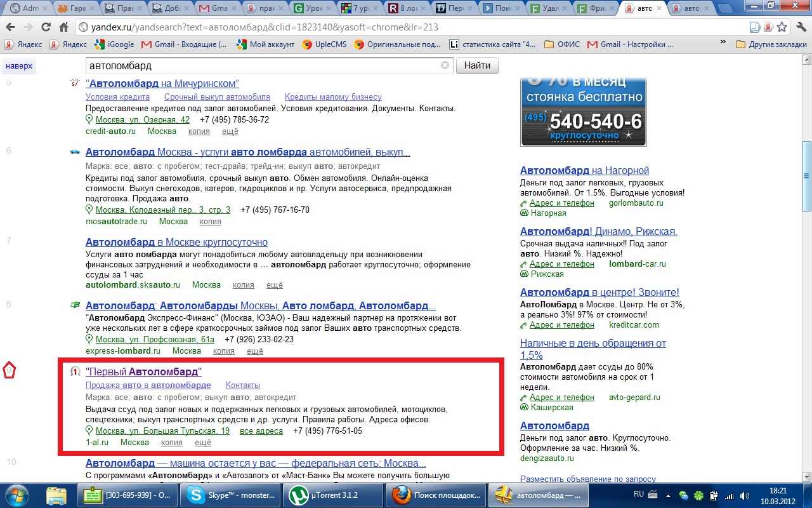Screen dimensions: 812x508
Task: Go to the browser home page
Action: point(63,27)
